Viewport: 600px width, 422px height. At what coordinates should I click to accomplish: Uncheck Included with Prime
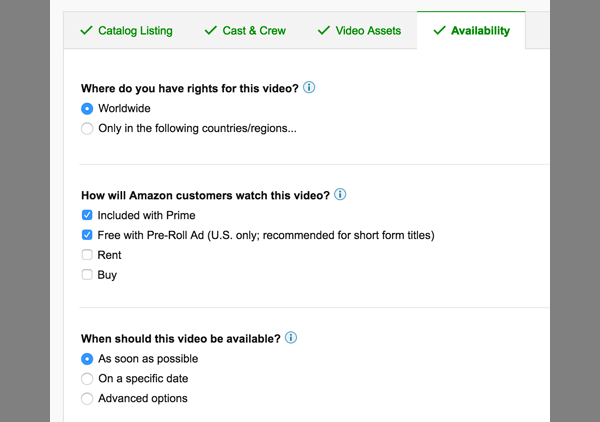click(x=87, y=215)
